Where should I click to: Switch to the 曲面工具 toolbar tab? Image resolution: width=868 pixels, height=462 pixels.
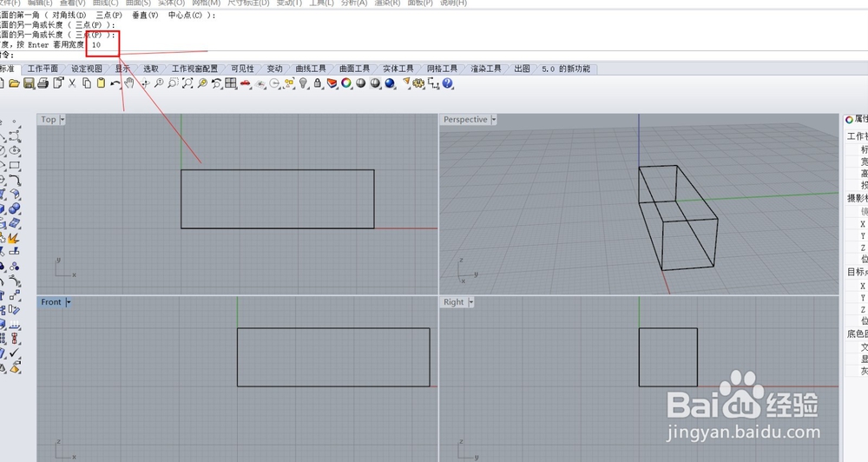click(354, 69)
